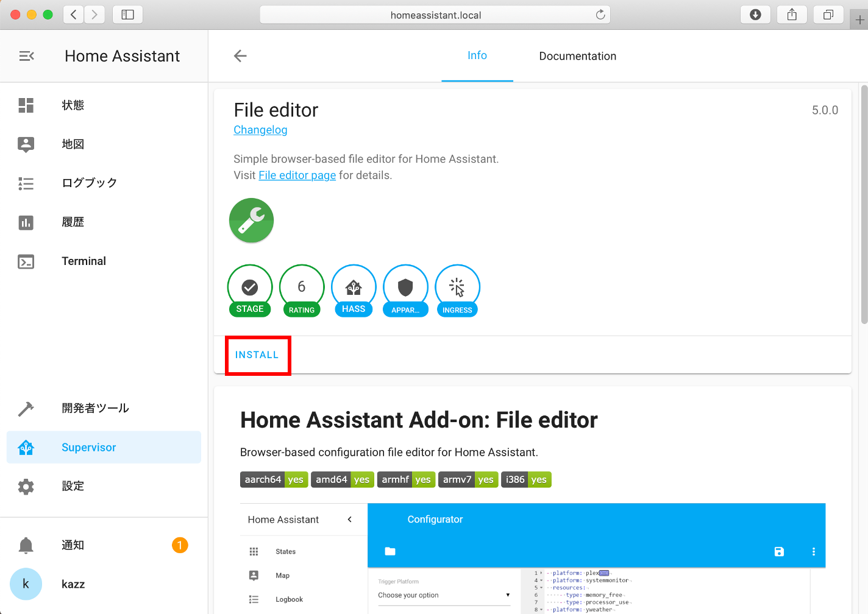868x614 pixels.
Task: Open the 設定 gear icon
Action: [x=26, y=487]
